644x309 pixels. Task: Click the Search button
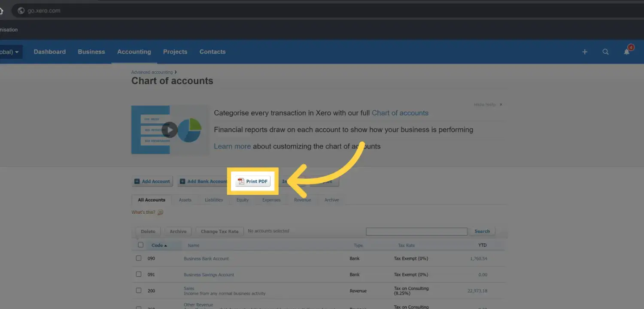click(x=482, y=231)
